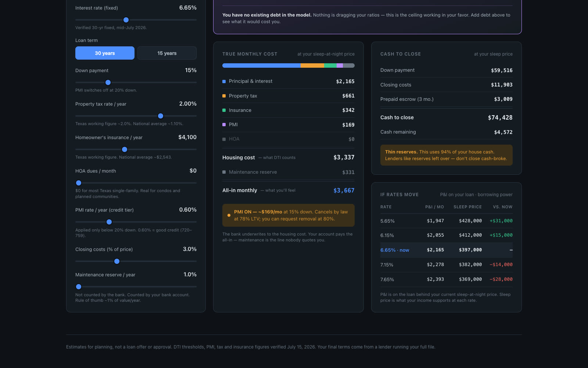Click the green segment of the cost bar
The height and width of the screenshot is (368, 588).
(x=330, y=66)
